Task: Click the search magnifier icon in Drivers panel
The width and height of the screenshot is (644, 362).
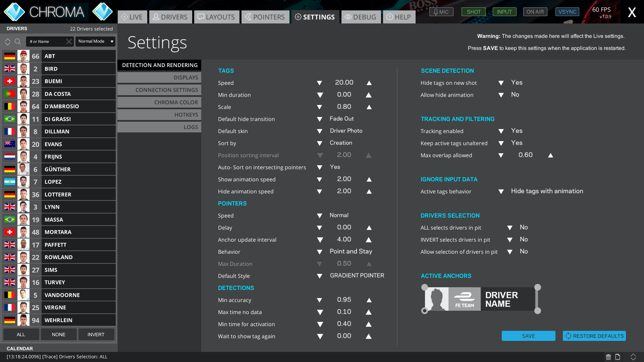Action: click(x=18, y=42)
